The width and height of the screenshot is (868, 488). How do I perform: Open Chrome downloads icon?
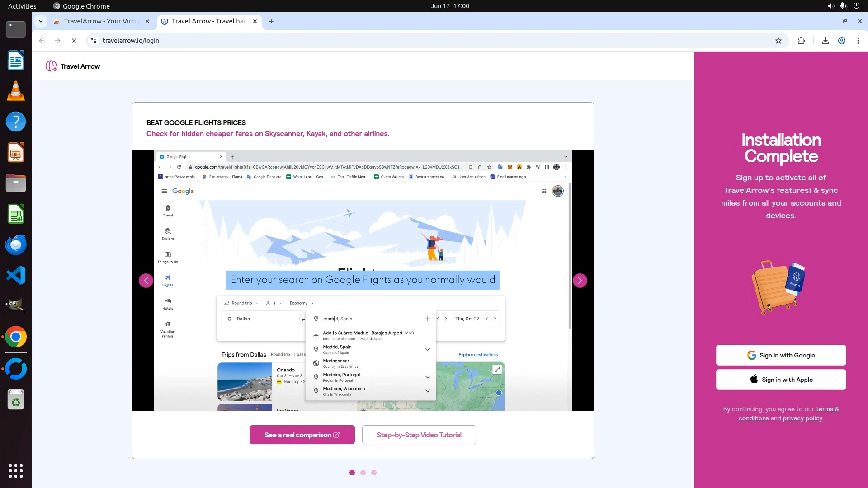pos(825,41)
